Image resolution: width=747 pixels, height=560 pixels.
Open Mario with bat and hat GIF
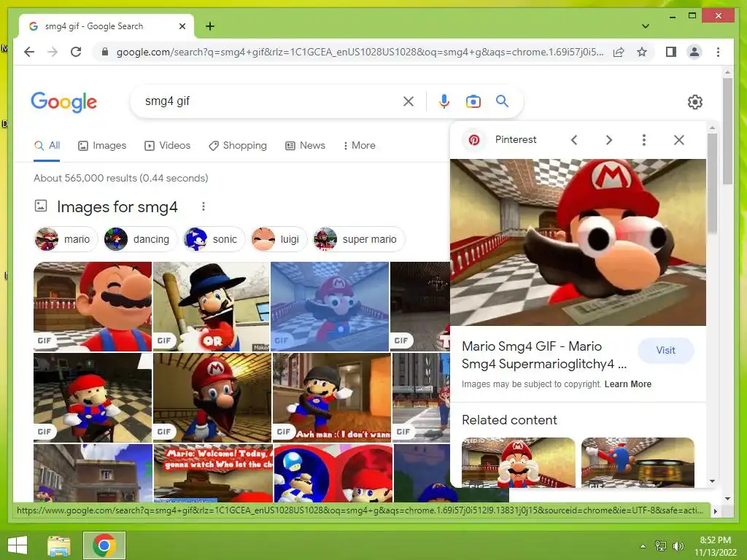(x=212, y=306)
